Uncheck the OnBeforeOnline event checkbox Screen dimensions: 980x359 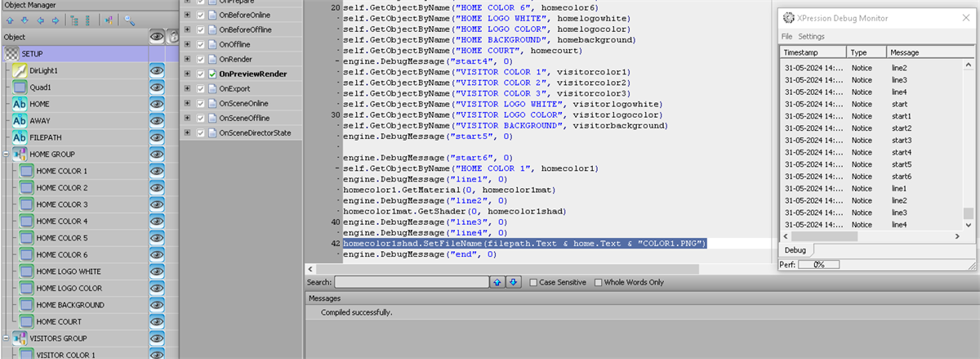pyautogui.click(x=201, y=16)
